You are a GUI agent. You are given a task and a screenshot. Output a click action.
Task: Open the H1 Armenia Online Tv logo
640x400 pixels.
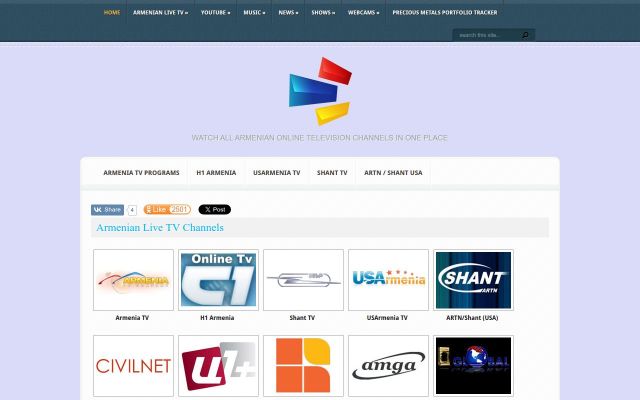tap(218, 280)
